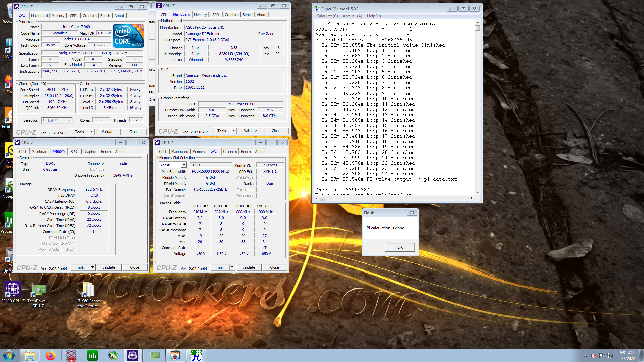This screenshot has width=644, height=362.
Task: Click the Checksum: 639DA384 line
Action: (342, 190)
